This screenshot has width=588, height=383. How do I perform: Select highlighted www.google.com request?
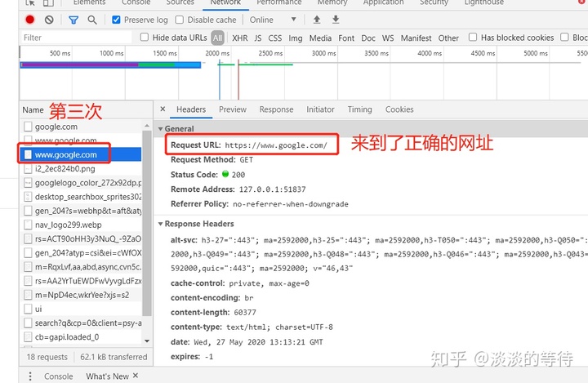click(82, 154)
